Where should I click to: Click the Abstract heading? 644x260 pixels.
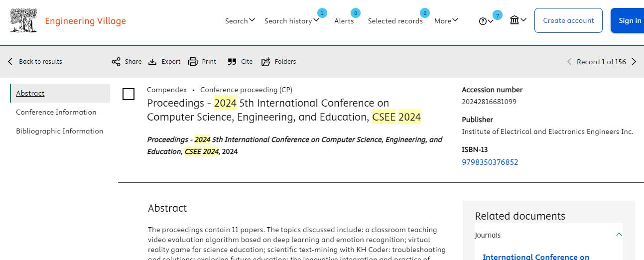(x=167, y=208)
